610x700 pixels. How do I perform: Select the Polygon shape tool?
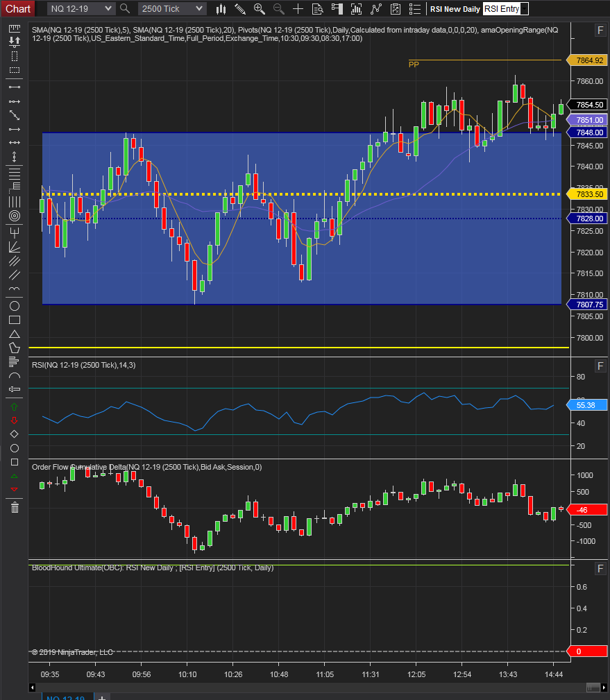click(15, 348)
